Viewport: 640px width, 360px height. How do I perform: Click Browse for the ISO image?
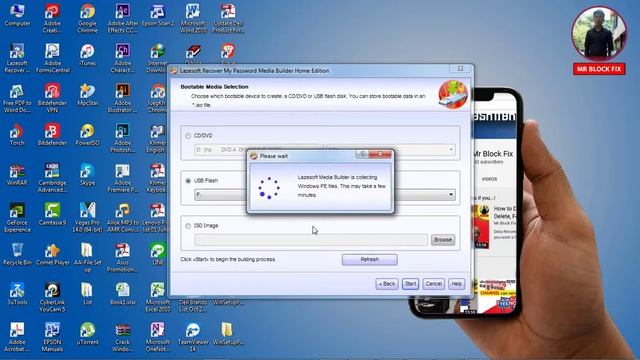443,240
